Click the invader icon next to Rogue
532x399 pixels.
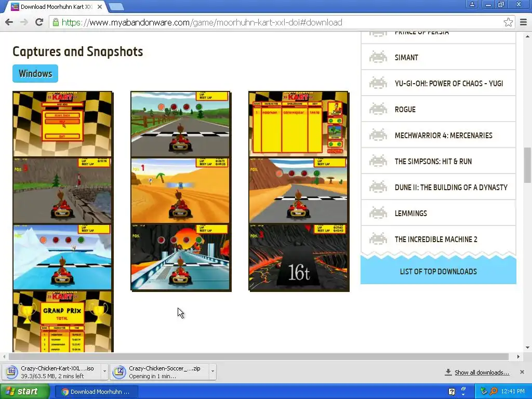click(x=378, y=109)
